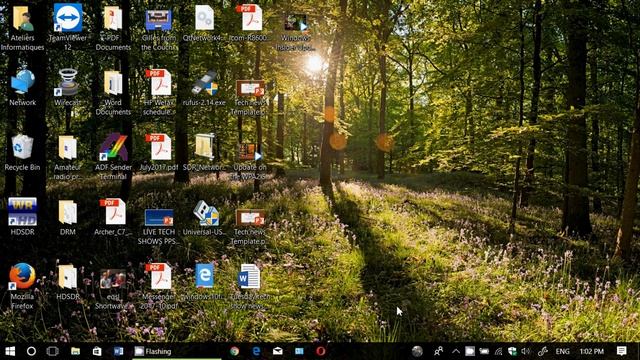Open the Recycle Bin

pos(22,152)
